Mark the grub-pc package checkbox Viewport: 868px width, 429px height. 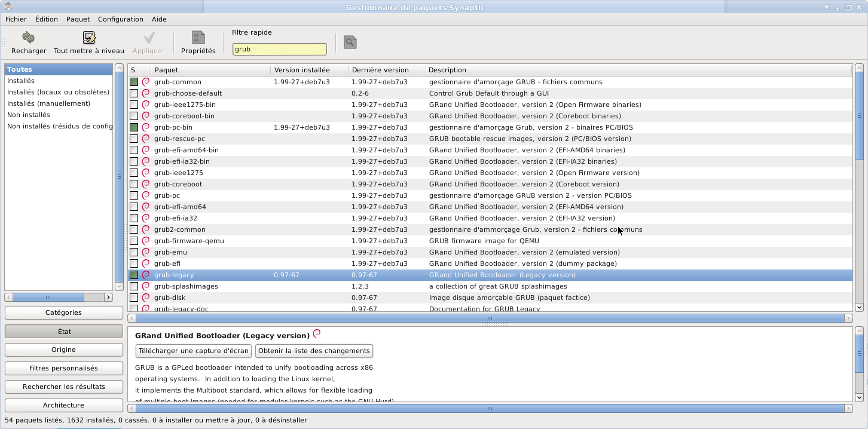point(134,195)
